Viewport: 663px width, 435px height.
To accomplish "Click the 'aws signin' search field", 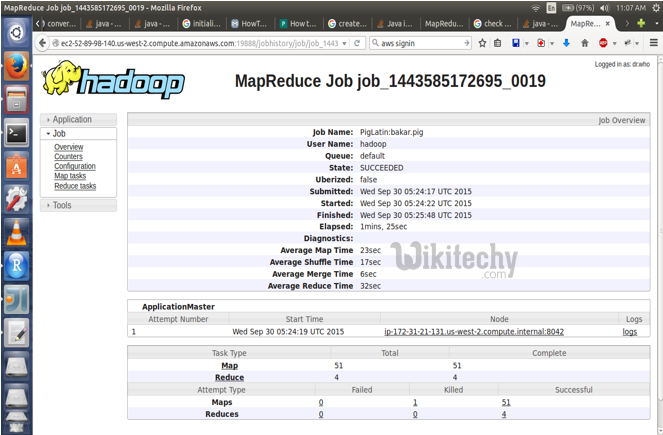I will [x=420, y=44].
